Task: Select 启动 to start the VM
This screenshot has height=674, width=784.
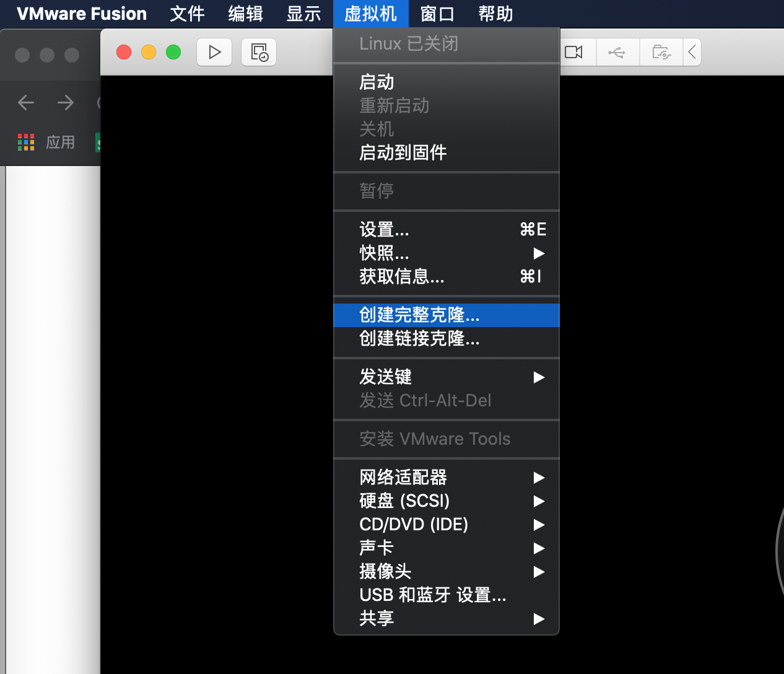Action: (446, 82)
